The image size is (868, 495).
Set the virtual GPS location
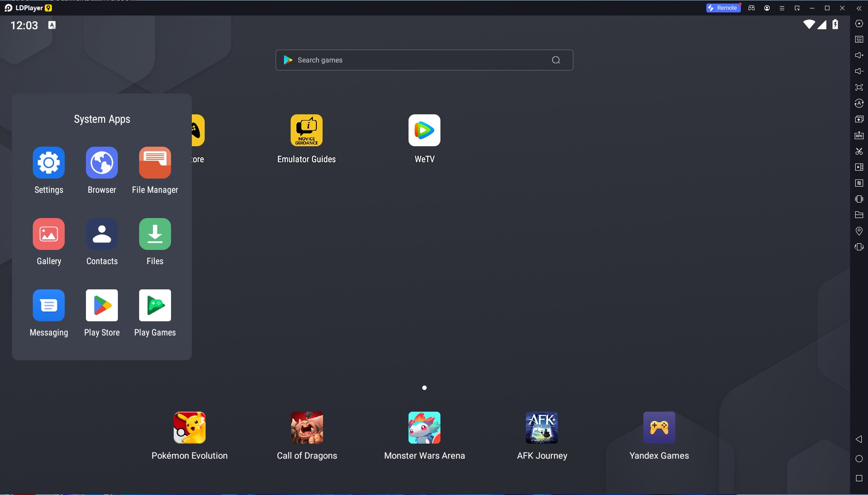coord(859,231)
